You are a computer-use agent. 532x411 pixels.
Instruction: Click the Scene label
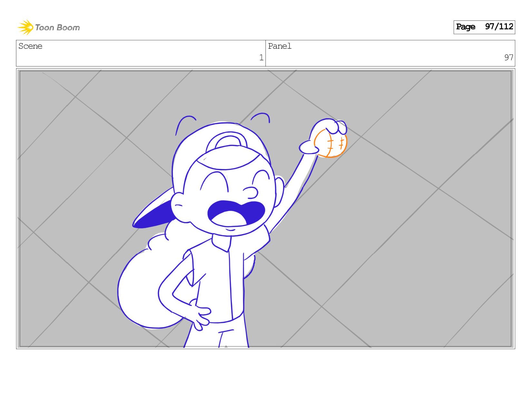click(x=30, y=46)
